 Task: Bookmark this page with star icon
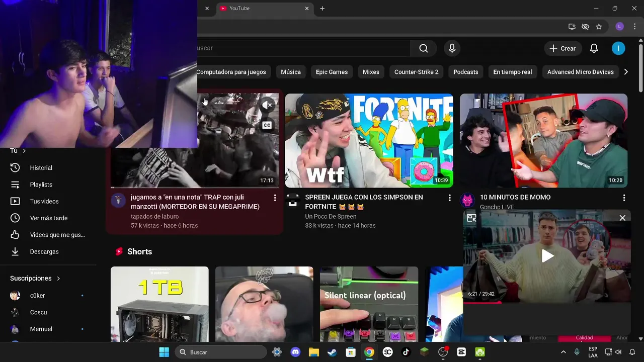point(599,27)
